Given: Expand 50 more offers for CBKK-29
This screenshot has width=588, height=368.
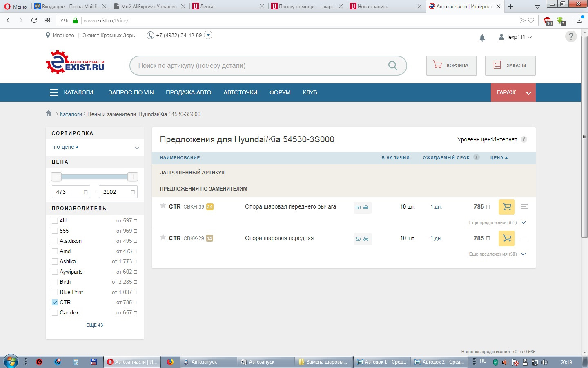Looking at the screenshot, I should (497, 254).
